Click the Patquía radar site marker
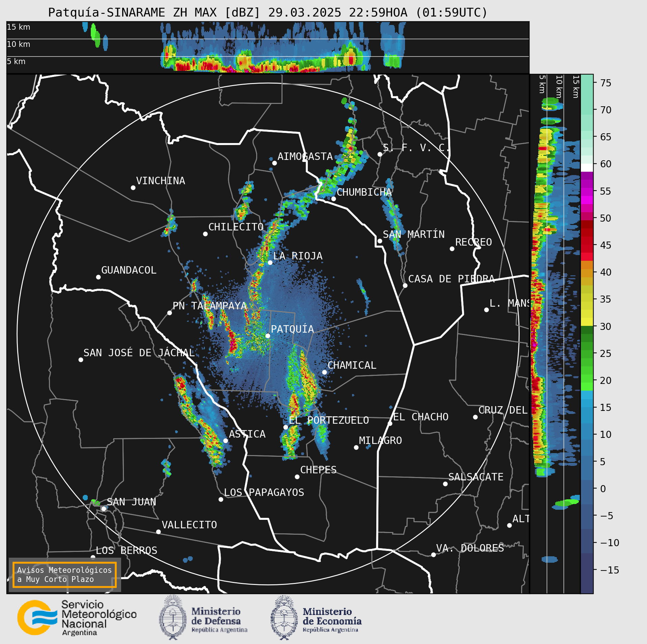Viewport: 647px width, 644px height. point(268,336)
